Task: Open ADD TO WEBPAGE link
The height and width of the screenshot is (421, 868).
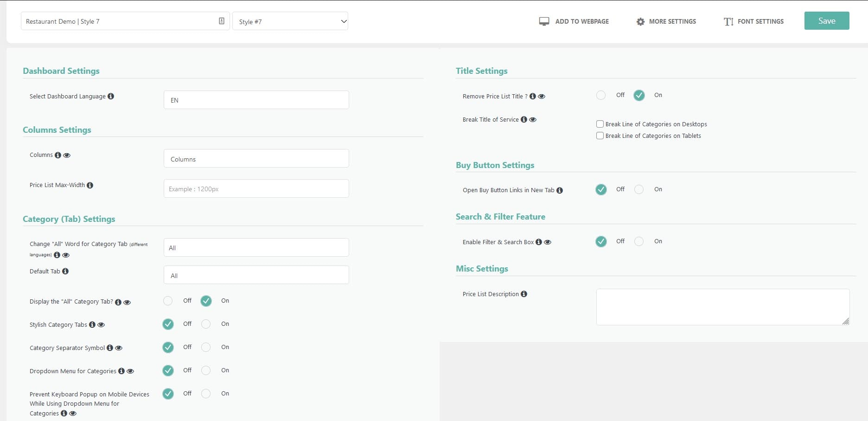Action: (574, 21)
